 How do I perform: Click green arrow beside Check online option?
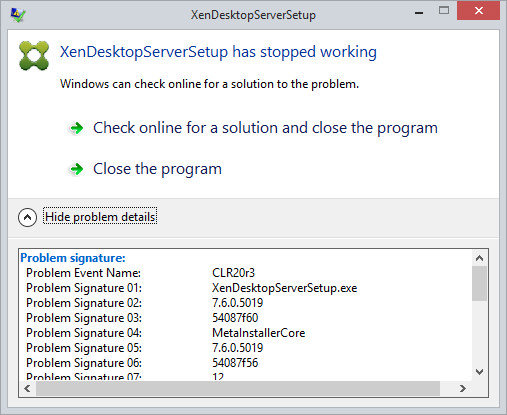(76, 128)
